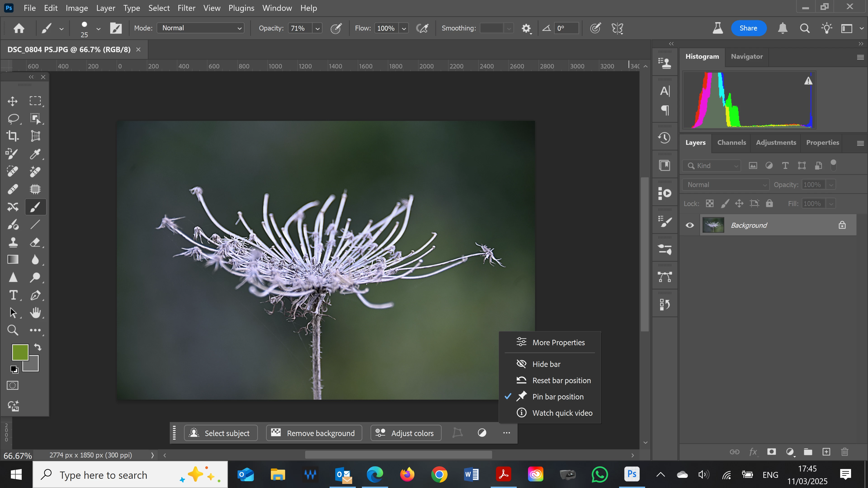
Task: Select the Crop tool
Action: coord(13,136)
